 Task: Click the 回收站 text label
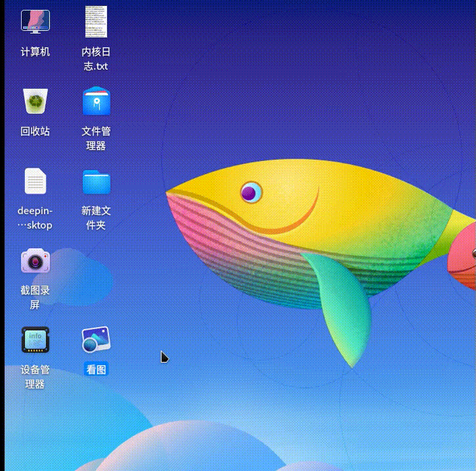coord(36,132)
